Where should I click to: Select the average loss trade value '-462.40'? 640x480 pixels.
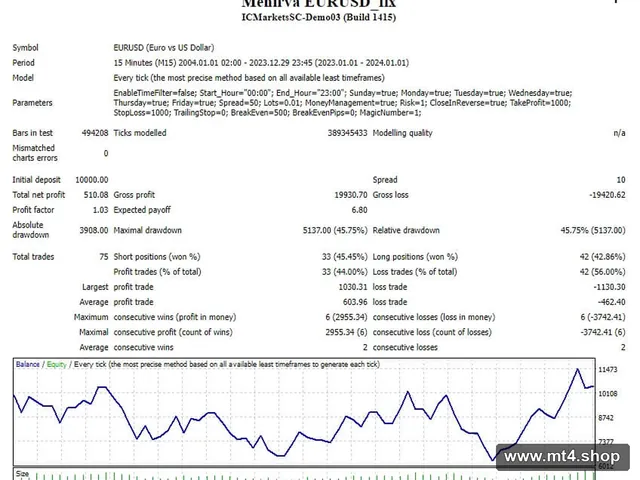611,302
